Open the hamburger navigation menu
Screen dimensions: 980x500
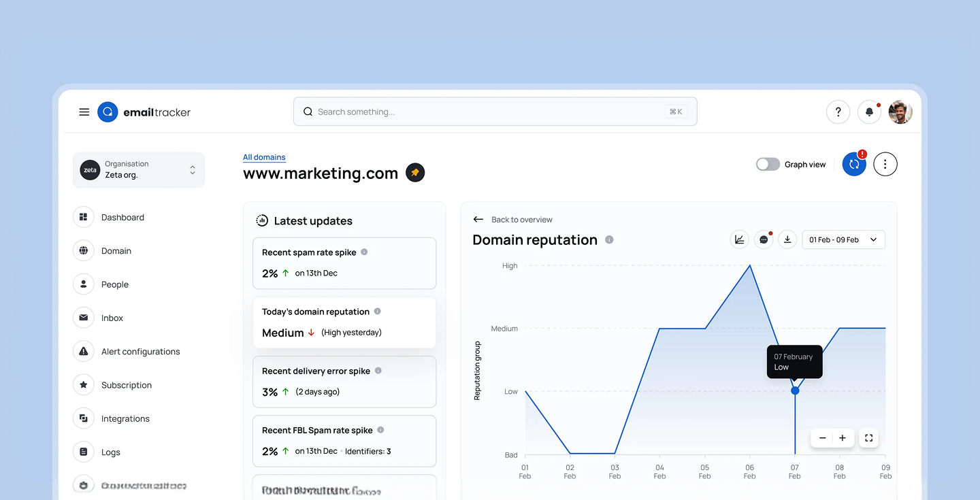pyautogui.click(x=84, y=112)
